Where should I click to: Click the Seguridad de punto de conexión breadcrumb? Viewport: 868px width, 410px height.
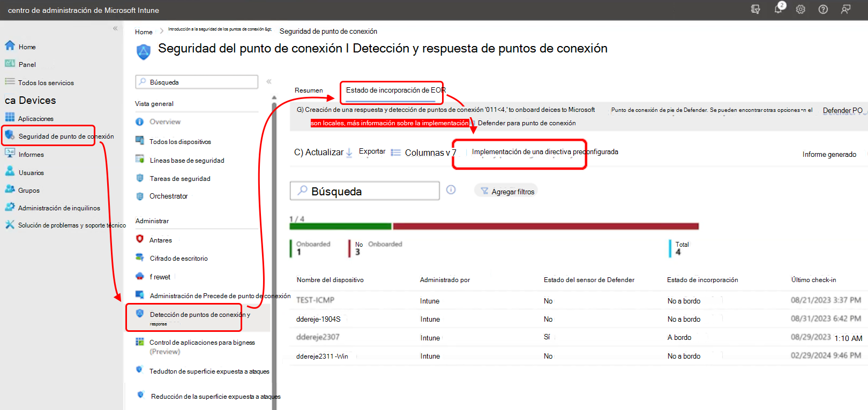tap(328, 32)
